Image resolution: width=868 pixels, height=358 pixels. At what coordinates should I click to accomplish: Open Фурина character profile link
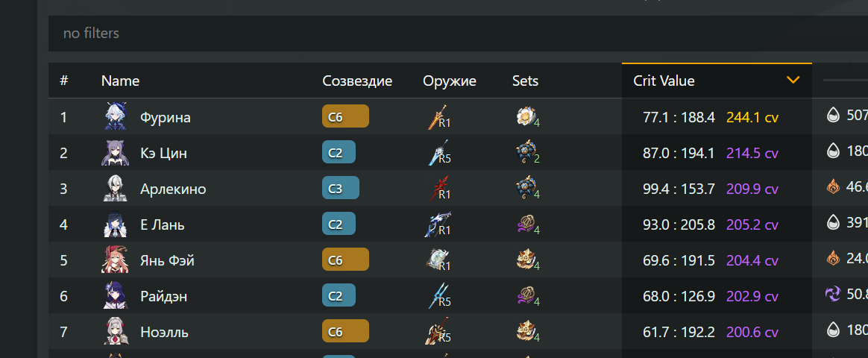(165, 117)
